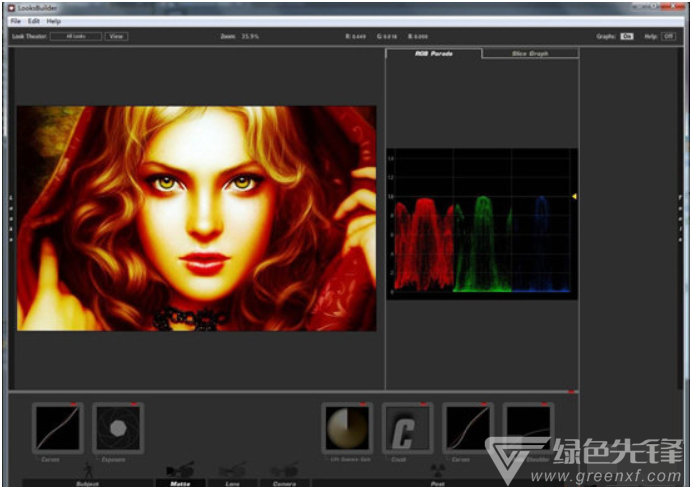Screen dimensions: 692x490
Task: Toggle red indicator on Curves next to Crush
Action: tap(484, 404)
